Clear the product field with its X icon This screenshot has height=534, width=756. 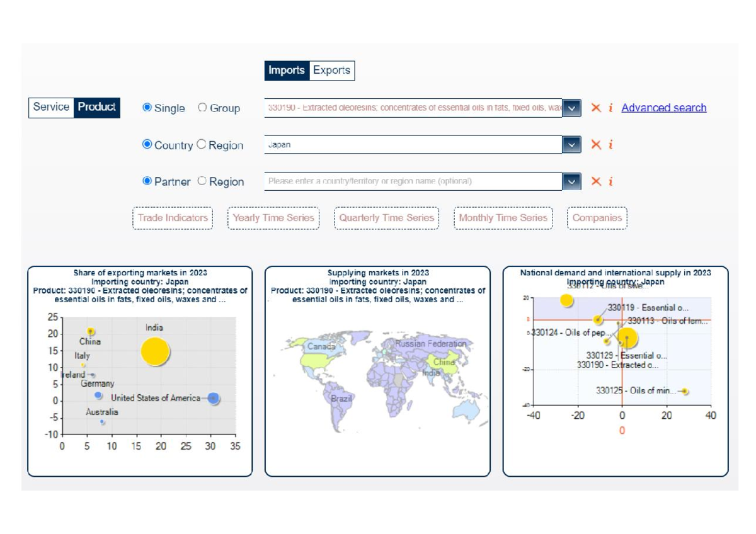[x=595, y=108]
